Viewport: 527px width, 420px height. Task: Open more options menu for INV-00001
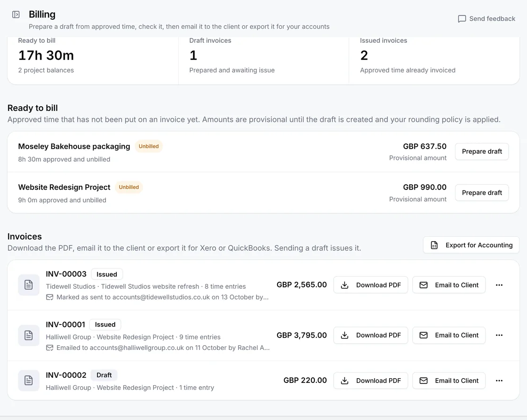[499, 335]
